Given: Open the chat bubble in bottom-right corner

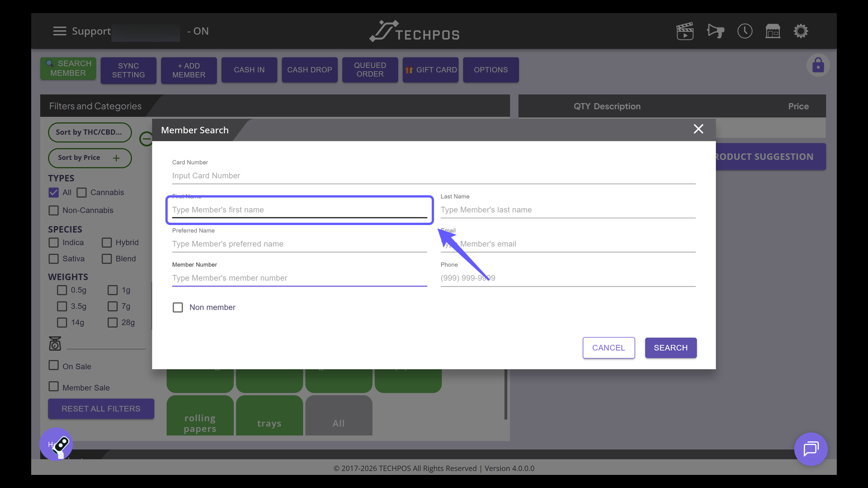Looking at the screenshot, I should pyautogui.click(x=811, y=449).
